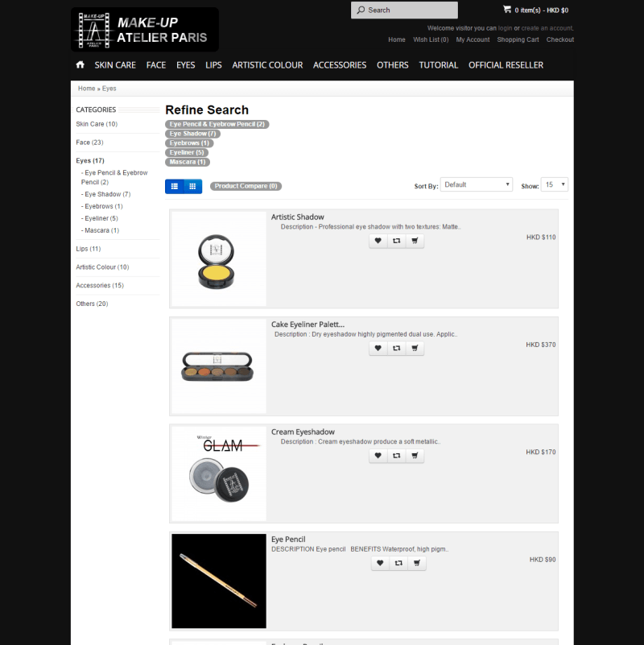Click the Search input field

click(404, 10)
